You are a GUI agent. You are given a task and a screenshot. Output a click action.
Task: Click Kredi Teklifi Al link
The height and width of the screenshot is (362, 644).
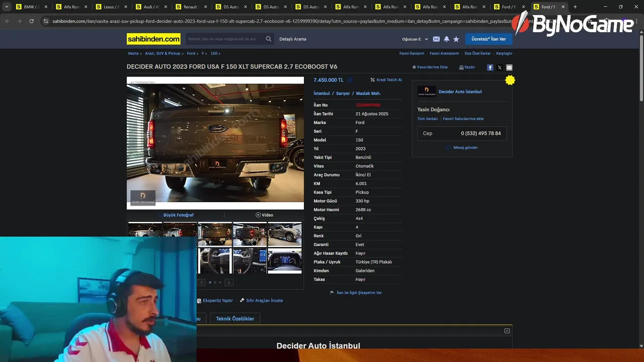coord(386,80)
